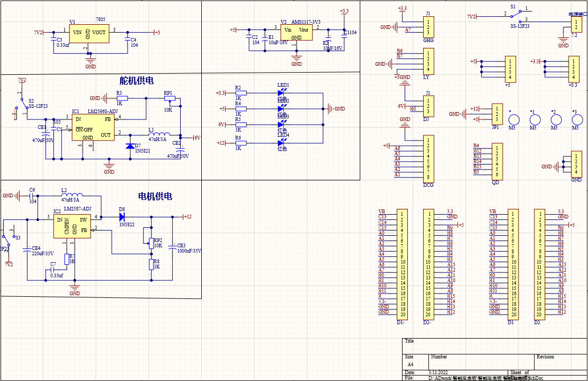Click the D7 1N5821 diode symbol
This screenshot has width=588, height=381.
click(130, 146)
